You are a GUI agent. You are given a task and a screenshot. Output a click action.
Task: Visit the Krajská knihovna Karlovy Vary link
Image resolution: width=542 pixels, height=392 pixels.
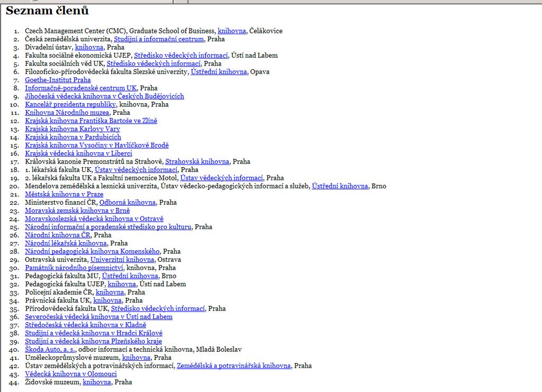72,129
